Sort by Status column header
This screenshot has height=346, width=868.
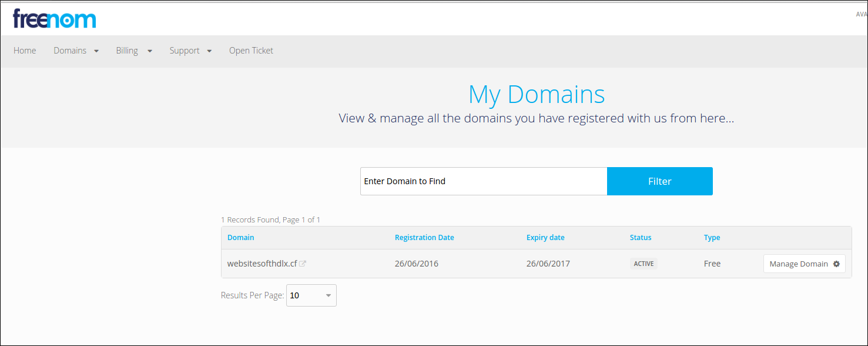click(641, 238)
